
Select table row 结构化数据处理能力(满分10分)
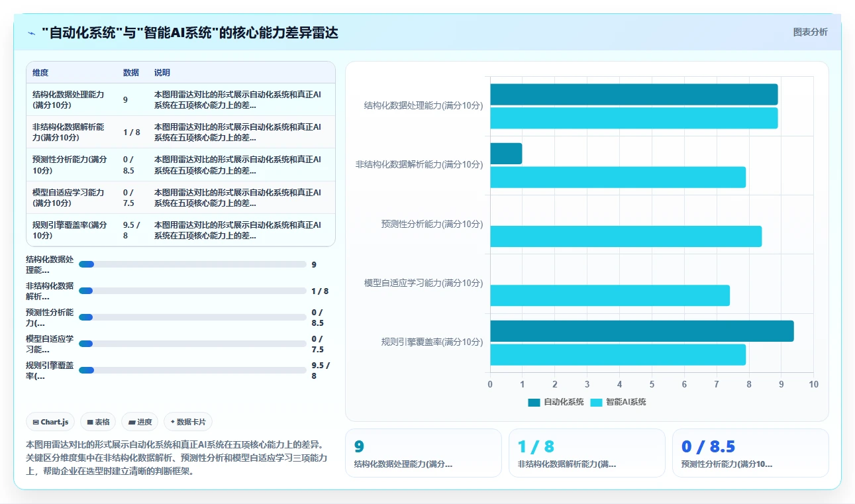point(181,99)
